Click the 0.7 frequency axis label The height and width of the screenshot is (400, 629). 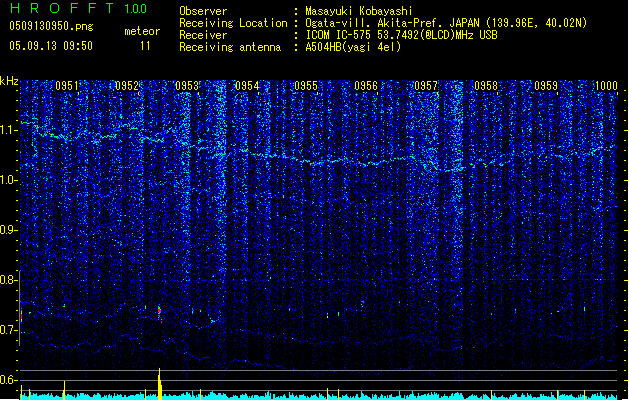pos(9,330)
